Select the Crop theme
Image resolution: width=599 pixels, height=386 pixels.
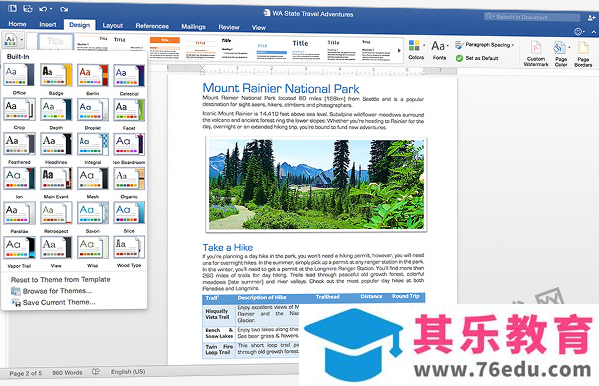point(19,109)
